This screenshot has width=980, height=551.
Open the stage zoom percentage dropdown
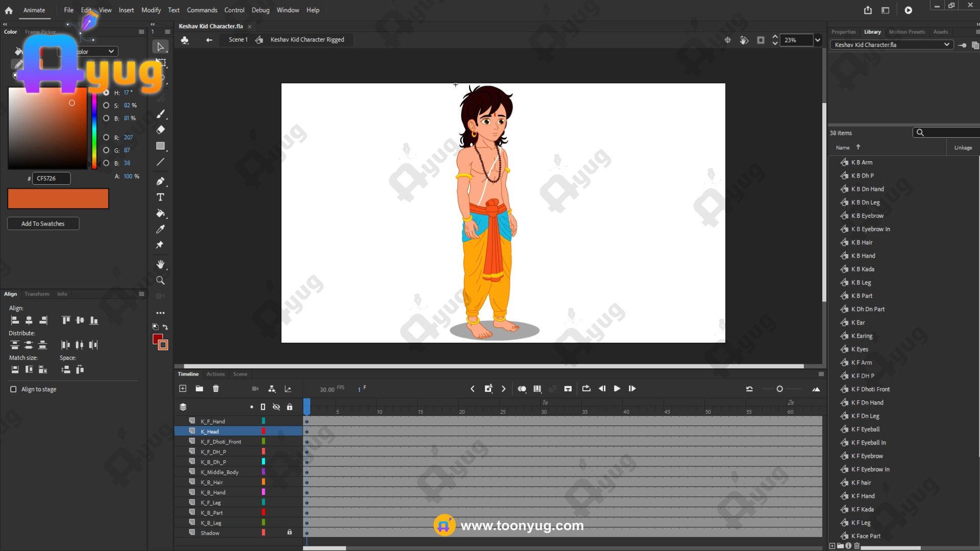coord(818,40)
